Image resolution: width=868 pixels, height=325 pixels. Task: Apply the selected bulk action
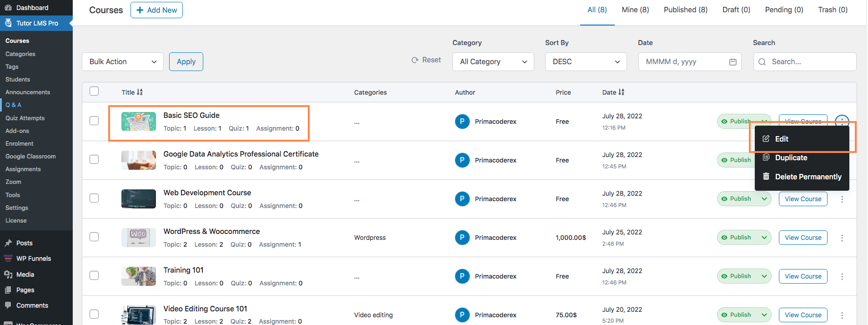click(186, 62)
